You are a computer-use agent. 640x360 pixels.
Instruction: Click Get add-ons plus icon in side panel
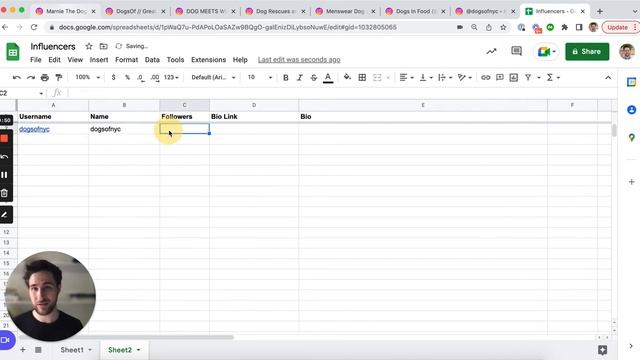pyautogui.click(x=631, y=182)
